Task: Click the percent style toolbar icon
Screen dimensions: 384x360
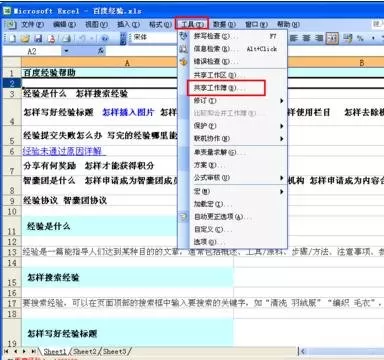Action: pos(360,38)
